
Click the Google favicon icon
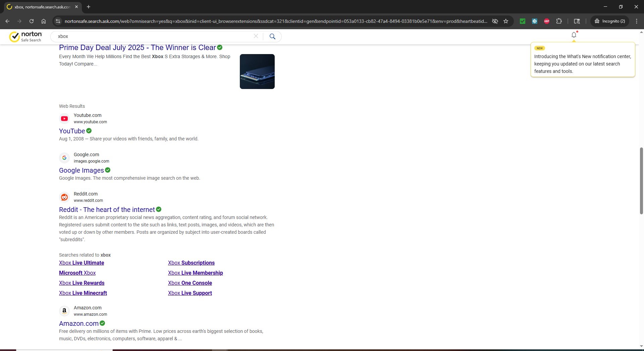tap(64, 158)
